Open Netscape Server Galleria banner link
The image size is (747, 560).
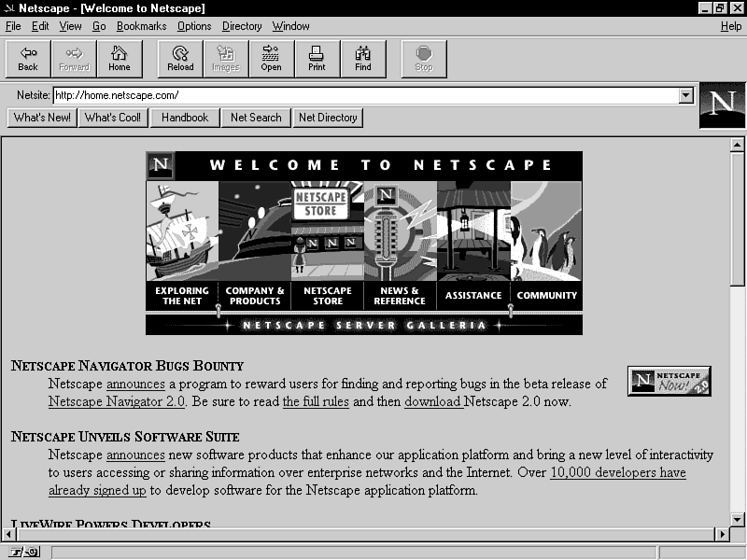364,325
